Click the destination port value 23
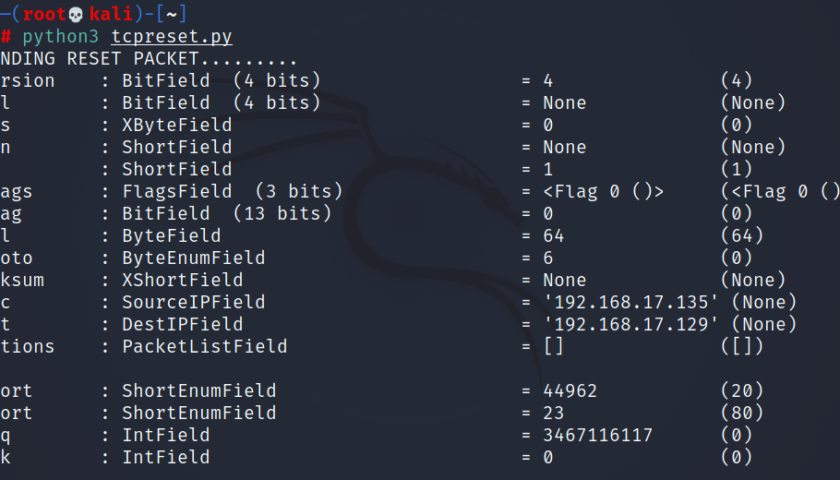The image size is (840, 480). [x=553, y=413]
